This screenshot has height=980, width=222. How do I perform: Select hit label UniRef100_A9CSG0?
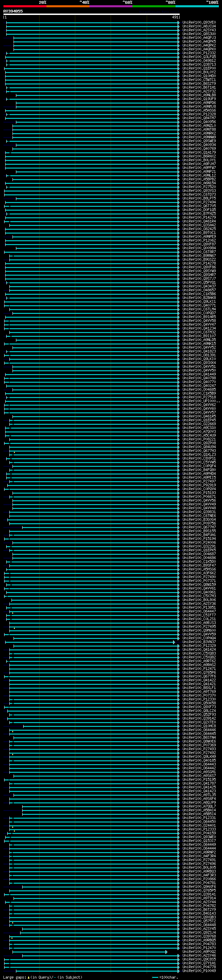click(x=199, y=428)
